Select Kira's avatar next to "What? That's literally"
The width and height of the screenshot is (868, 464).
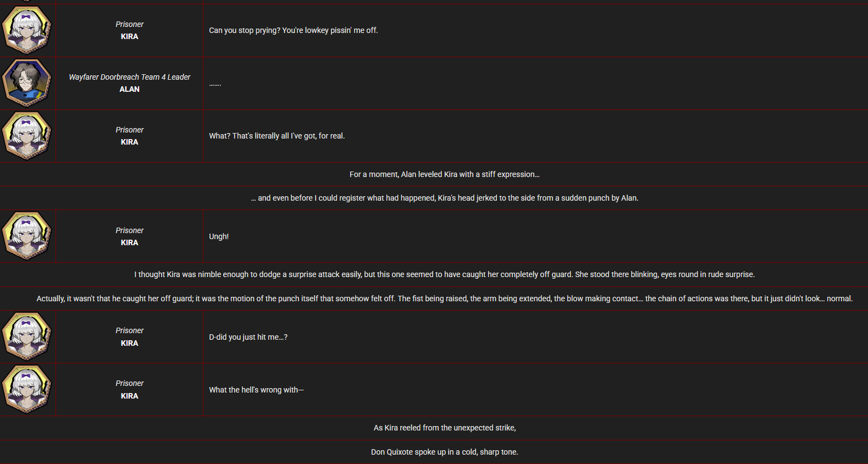26,135
